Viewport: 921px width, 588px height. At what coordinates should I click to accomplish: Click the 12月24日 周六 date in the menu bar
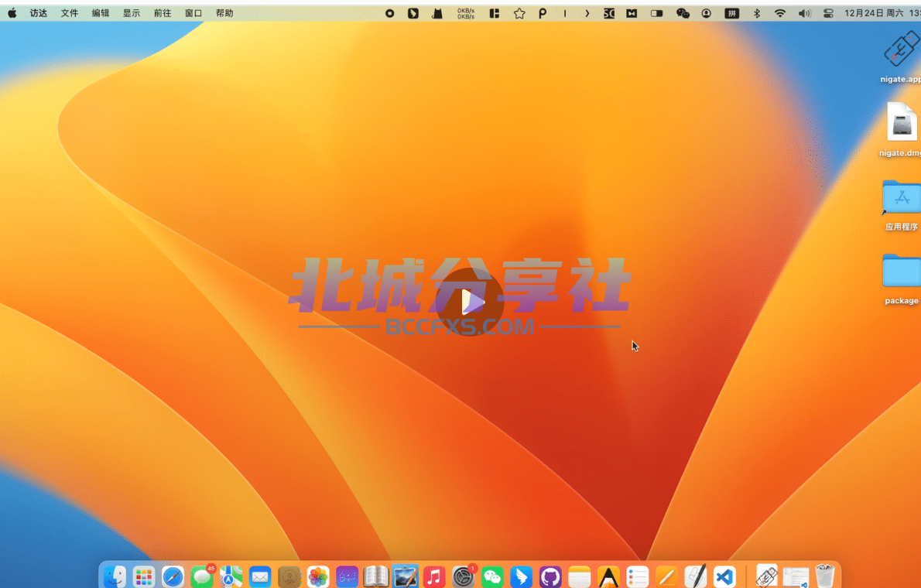click(x=874, y=13)
